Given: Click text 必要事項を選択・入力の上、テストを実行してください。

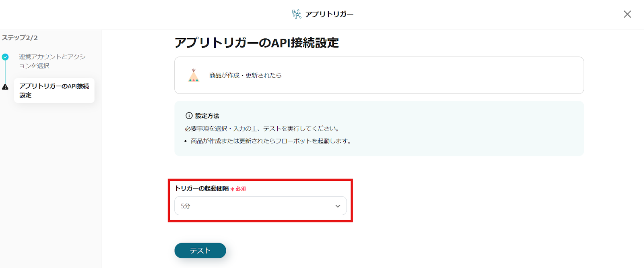Looking at the screenshot, I should tap(263, 129).
